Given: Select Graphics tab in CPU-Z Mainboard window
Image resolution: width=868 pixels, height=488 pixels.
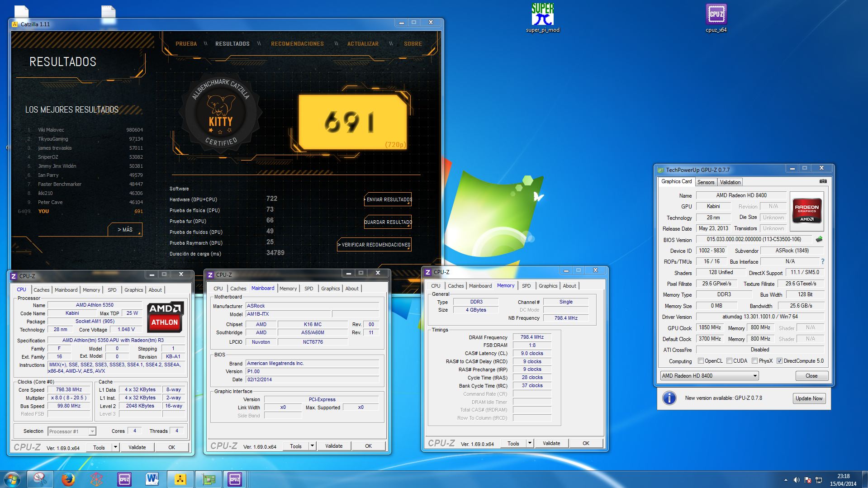Looking at the screenshot, I should 330,289.
